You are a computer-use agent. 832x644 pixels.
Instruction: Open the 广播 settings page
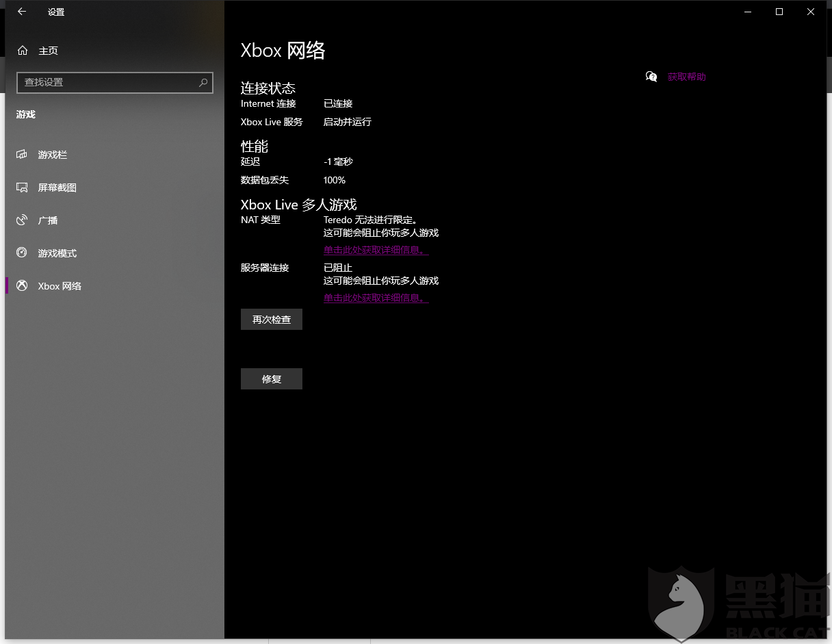[114, 220]
